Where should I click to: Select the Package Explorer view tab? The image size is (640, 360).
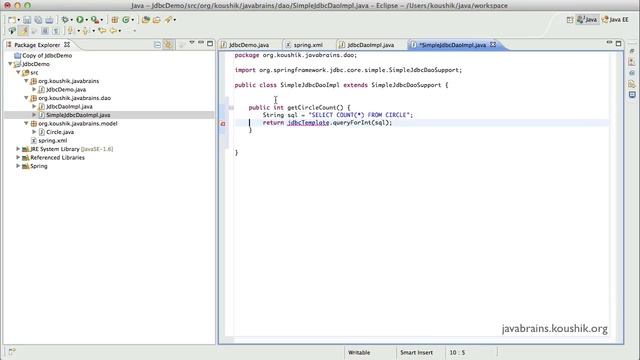click(x=37, y=45)
